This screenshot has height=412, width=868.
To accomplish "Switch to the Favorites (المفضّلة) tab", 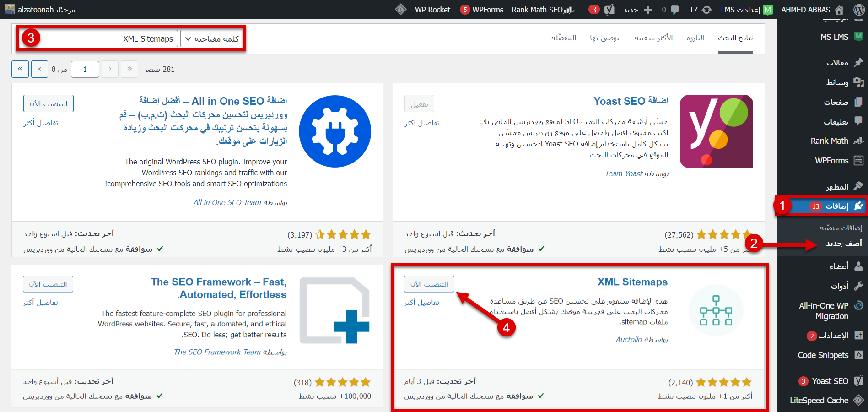I will [x=563, y=38].
